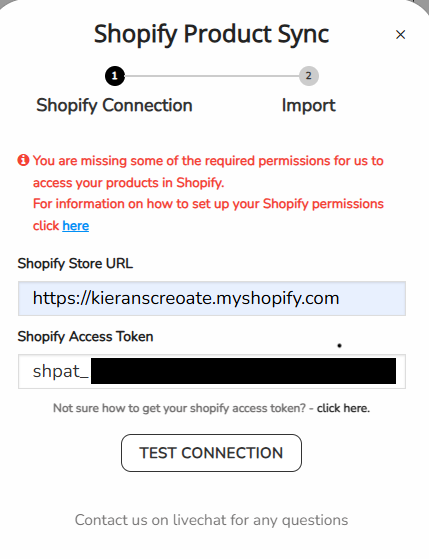Close the Shopify Product Sync dialog
Viewport: 429px width, 559px height.
tap(400, 35)
